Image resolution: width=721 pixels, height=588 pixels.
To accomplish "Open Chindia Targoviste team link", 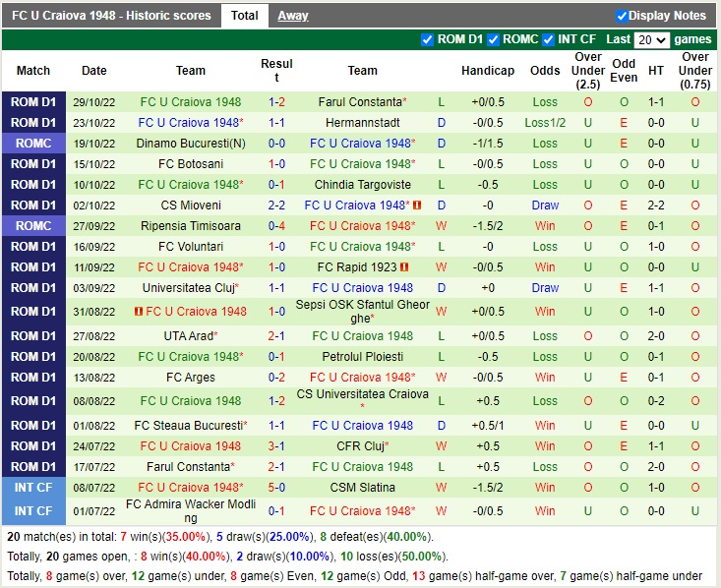I will (x=362, y=184).
